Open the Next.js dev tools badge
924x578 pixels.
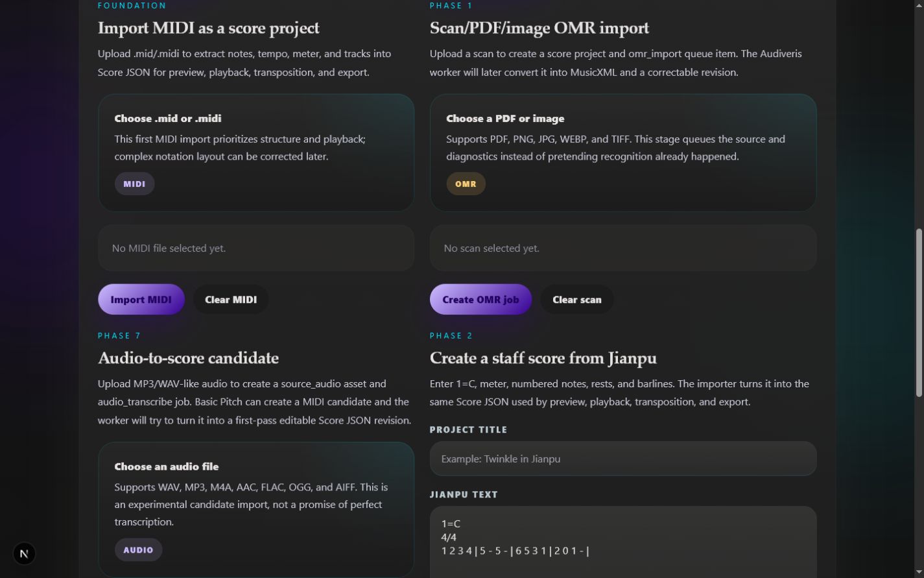coord(24,553)
